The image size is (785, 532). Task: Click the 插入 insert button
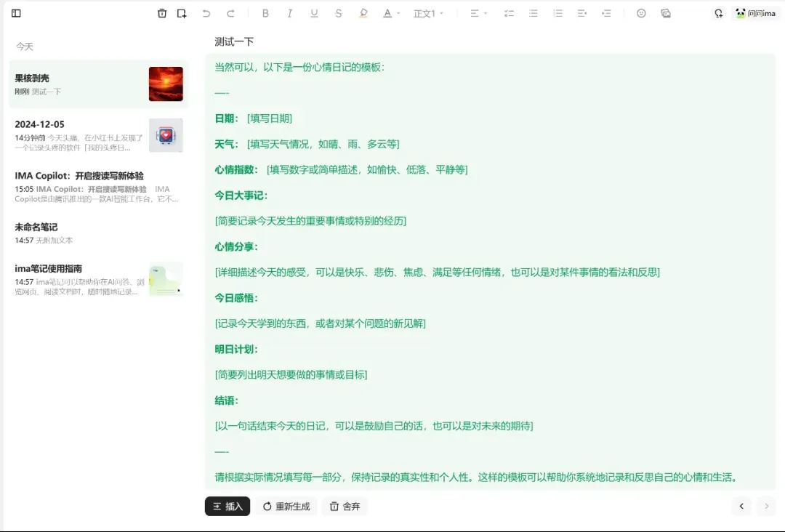(228, 506)
